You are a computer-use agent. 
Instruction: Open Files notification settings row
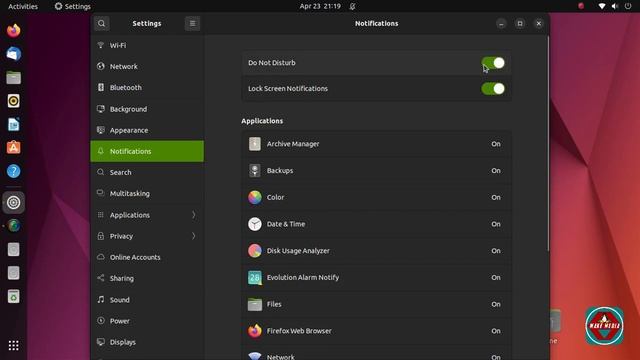pos(376,304)
